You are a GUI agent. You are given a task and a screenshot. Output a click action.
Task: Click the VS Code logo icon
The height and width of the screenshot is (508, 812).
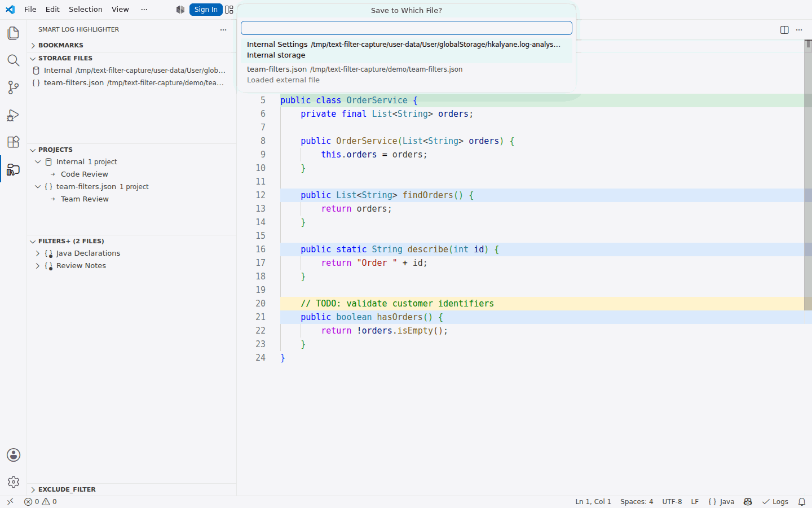click(x=10, y=10)
